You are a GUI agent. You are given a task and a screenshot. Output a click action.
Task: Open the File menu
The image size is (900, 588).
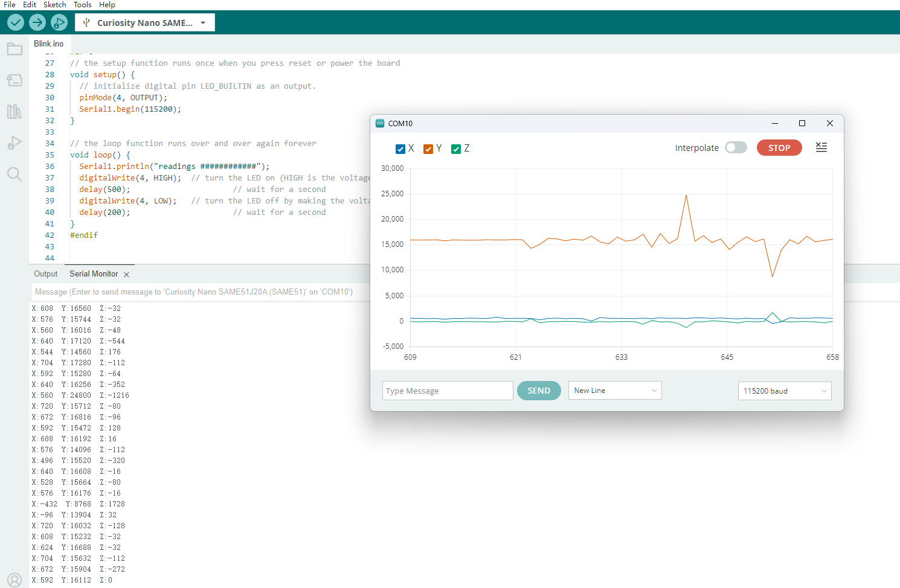pyautogui.click(x=10, y=5)
